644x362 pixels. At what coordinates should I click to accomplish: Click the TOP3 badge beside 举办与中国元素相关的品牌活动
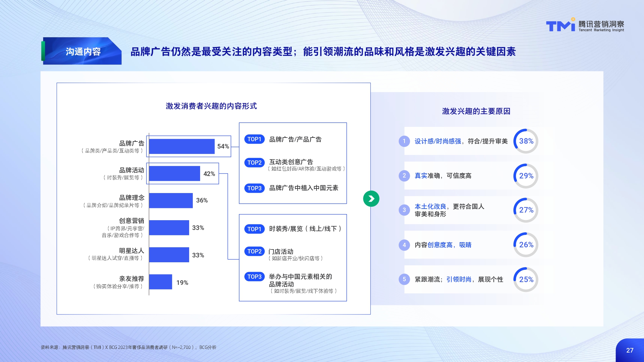click(254, 277)
